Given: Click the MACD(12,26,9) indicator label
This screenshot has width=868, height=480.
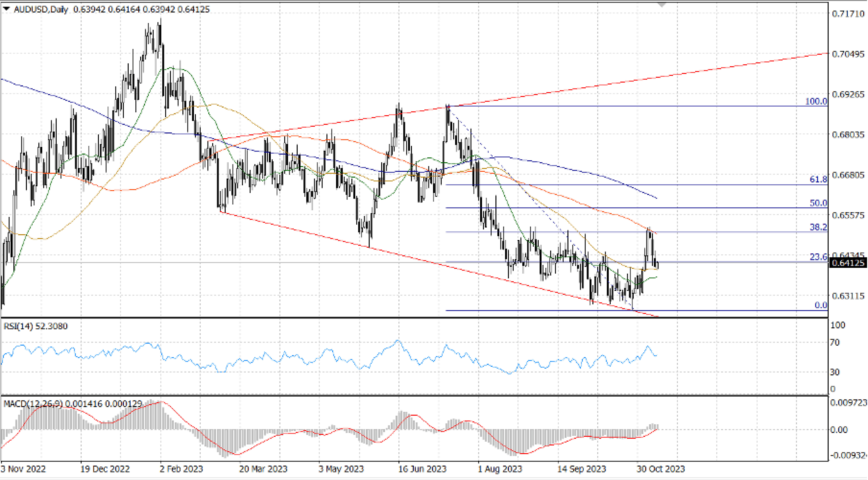Looking at the screenshot, I should point(33,404).
